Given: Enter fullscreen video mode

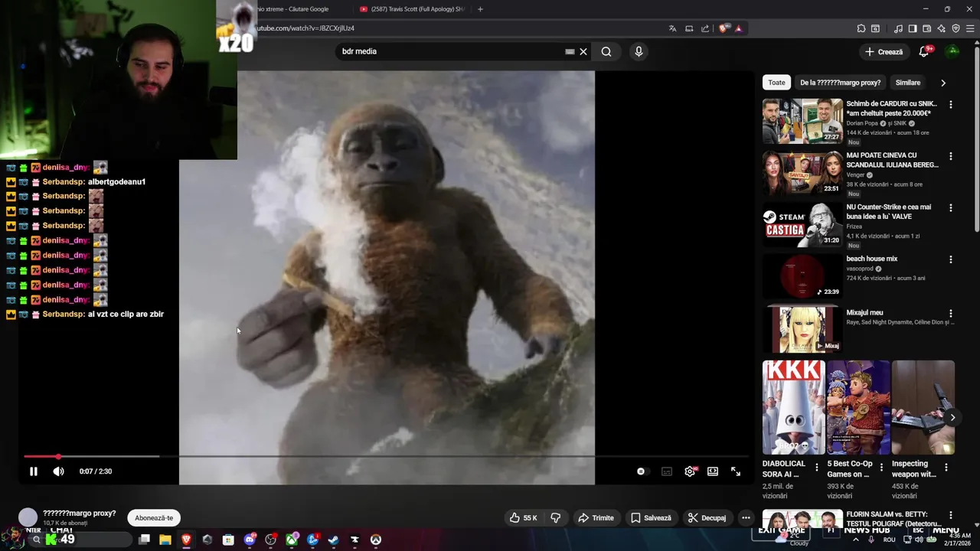Looking at the screenshot, I should [736, 471].
